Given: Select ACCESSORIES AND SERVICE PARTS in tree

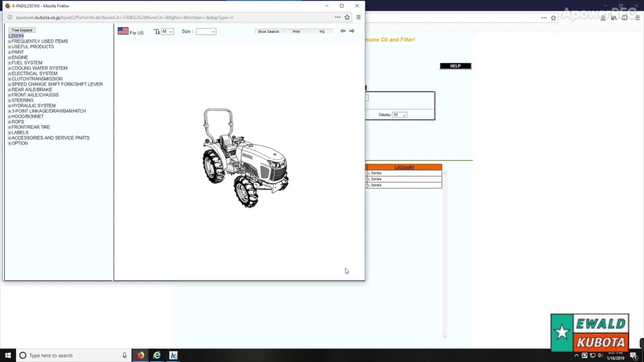Looking at the screenshot, I should coord(50,138).
